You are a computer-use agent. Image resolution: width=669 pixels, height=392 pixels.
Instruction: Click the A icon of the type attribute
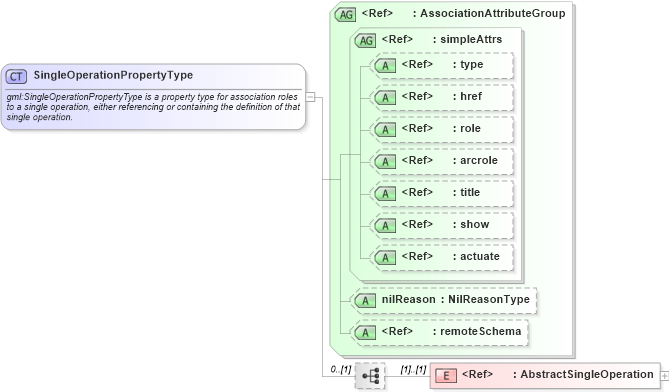coord(385,66)
